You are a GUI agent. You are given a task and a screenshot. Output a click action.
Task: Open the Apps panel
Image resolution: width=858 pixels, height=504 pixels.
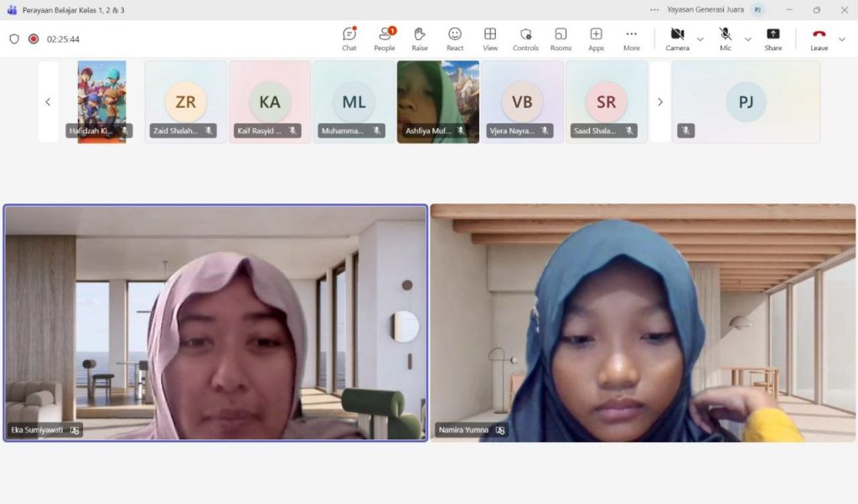click(596, 38)
